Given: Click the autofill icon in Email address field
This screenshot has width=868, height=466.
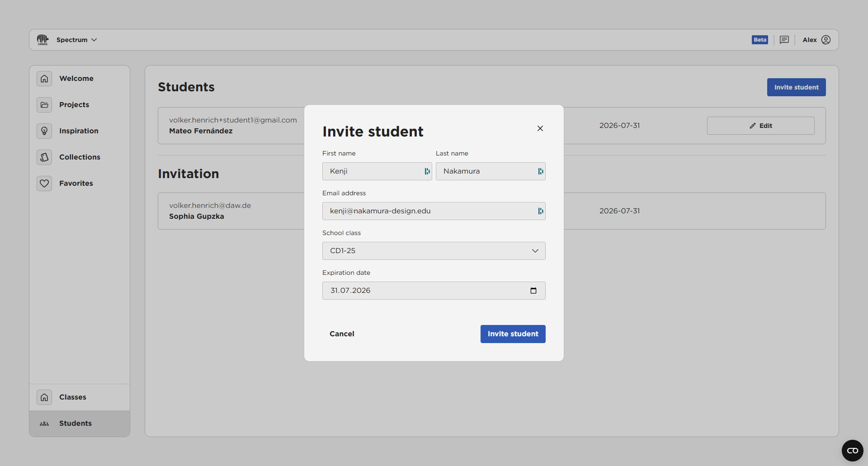Looking at the screenshot, I should (540, 211).
